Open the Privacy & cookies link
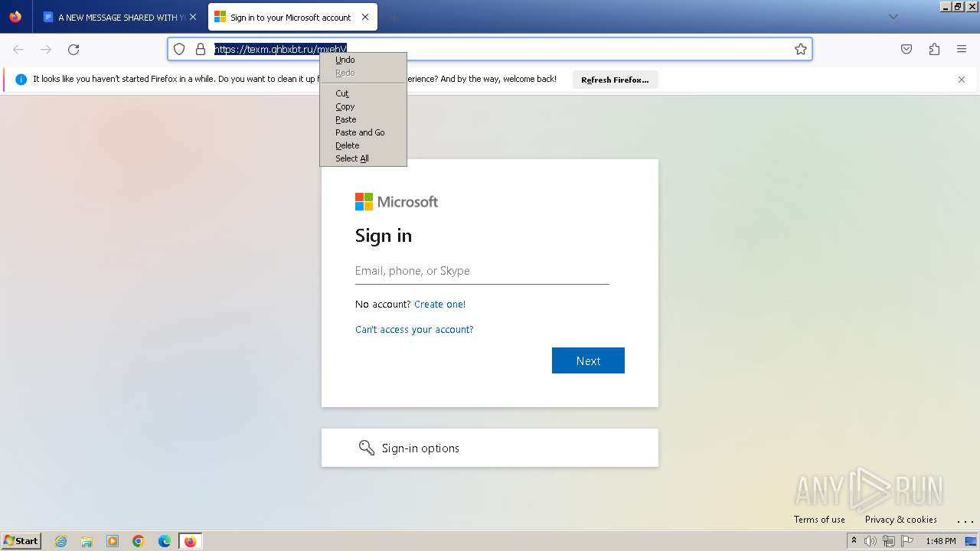The height and width of the screenshot is (551, 980). [901, 520]
